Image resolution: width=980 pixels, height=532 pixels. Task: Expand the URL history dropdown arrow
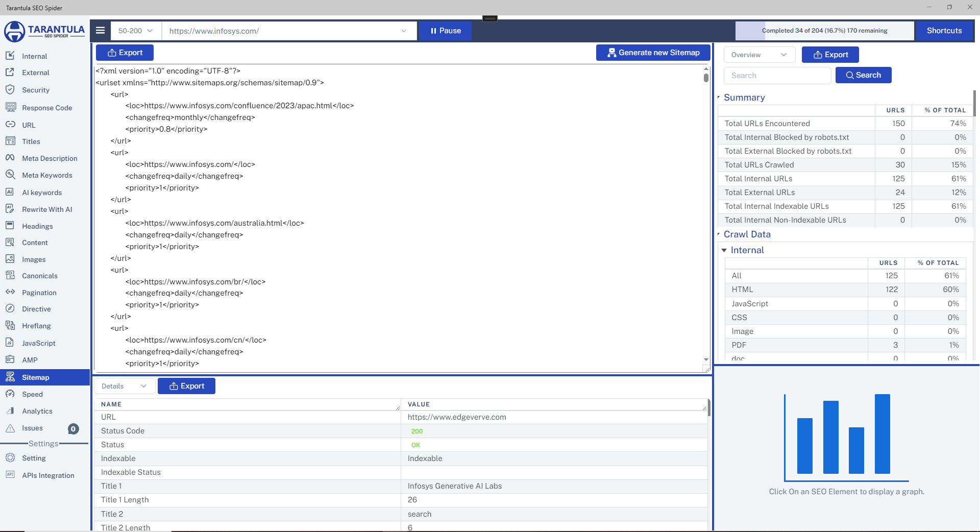click(x=404, y=31)
